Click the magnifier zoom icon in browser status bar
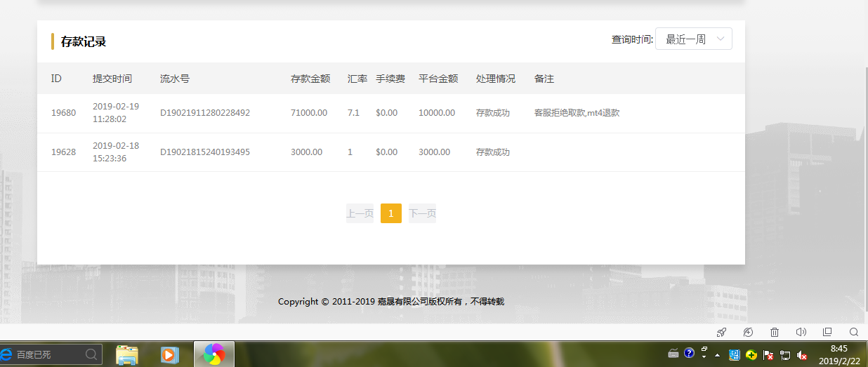Screen dimensions: 868x367 point(854,332)
